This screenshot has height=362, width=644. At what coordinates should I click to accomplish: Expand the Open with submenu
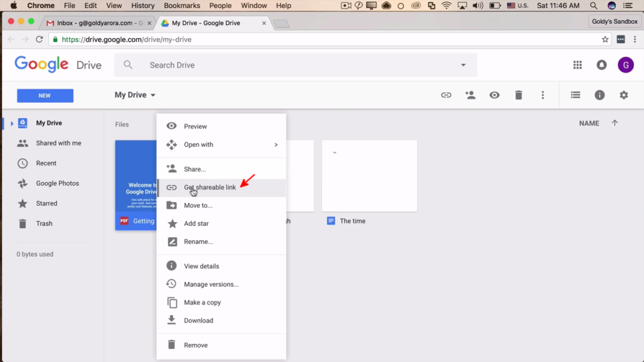[221, 144]
